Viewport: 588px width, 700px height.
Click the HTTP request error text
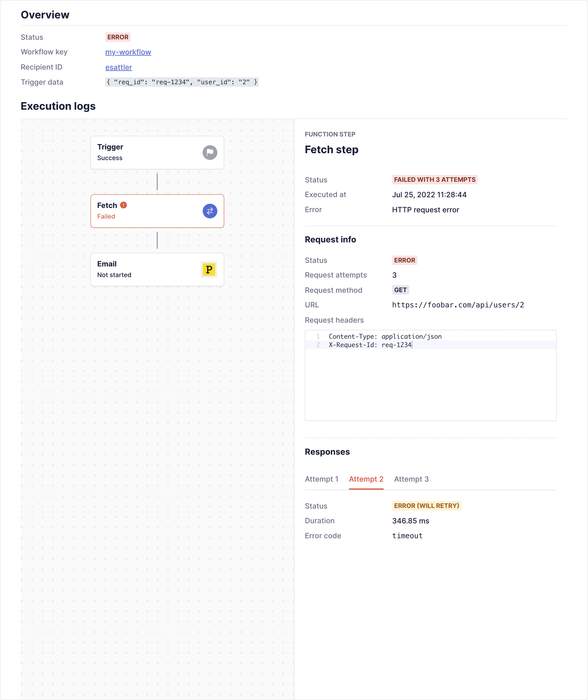(425, 210)
